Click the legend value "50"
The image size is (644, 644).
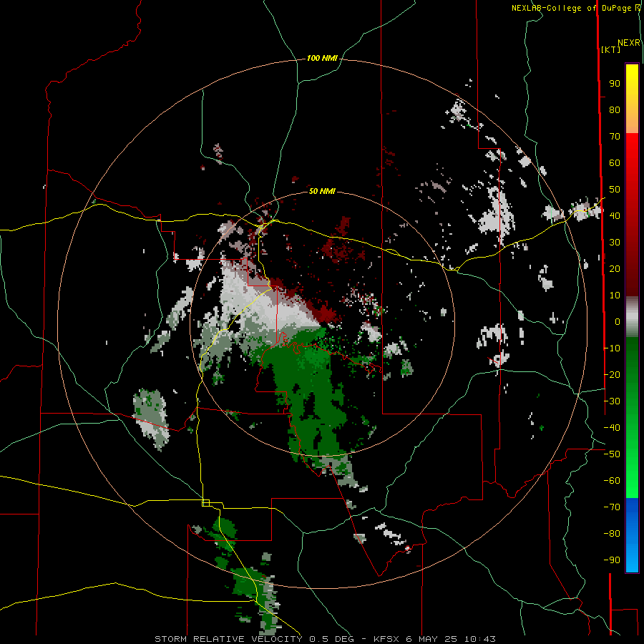tap(615, 190)
